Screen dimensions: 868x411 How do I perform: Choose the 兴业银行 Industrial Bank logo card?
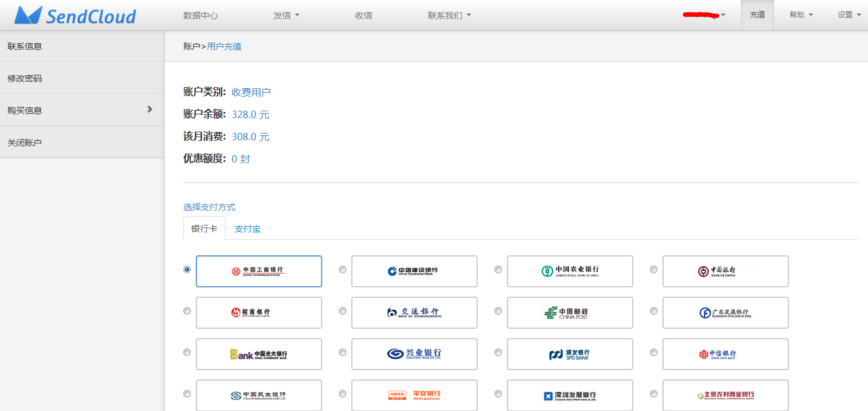click(x=414, y=354)
